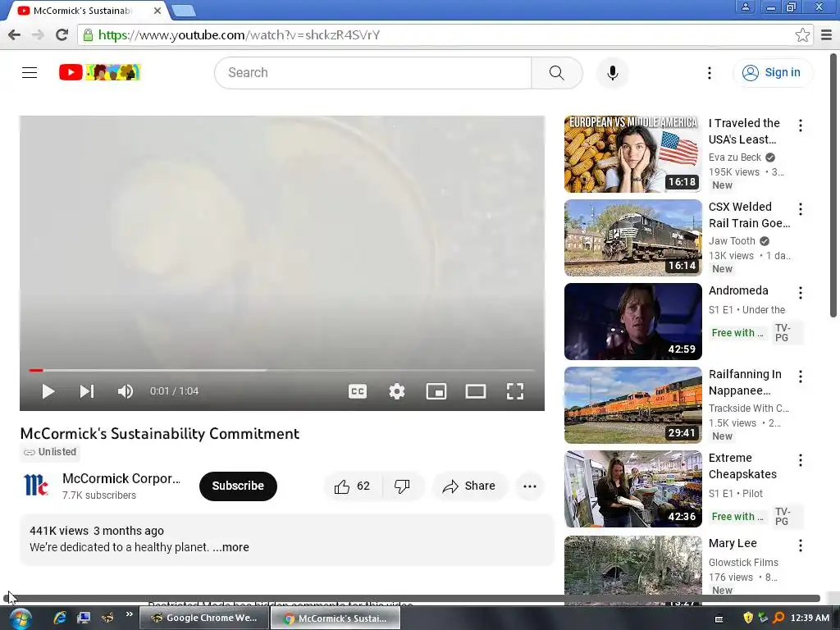
Task: Expand description with ...more
Action: (231, 547)
